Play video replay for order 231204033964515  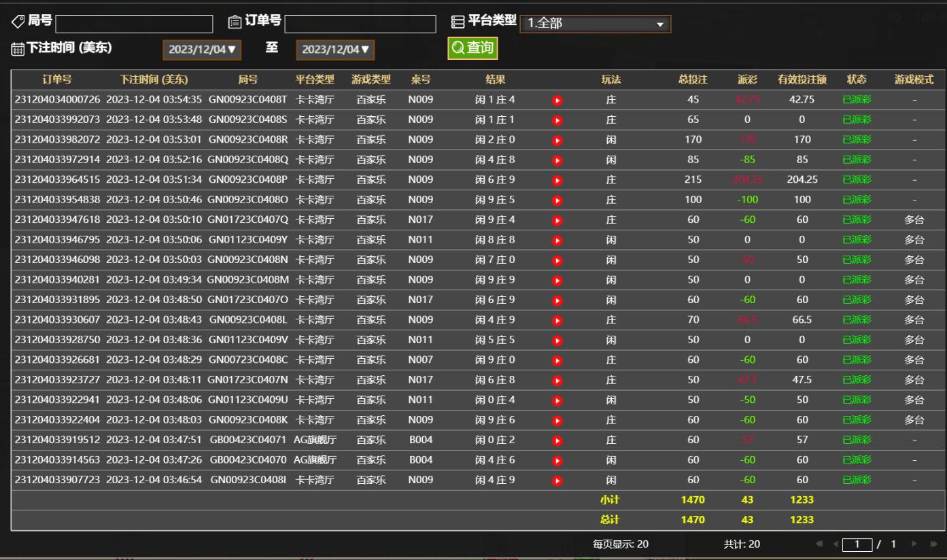tap(557, 180)
